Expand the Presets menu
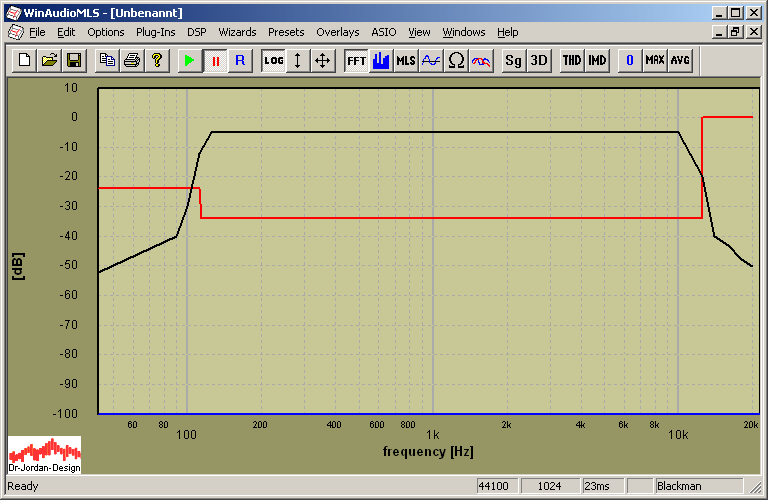768x500 pixels. click(286, 32)
